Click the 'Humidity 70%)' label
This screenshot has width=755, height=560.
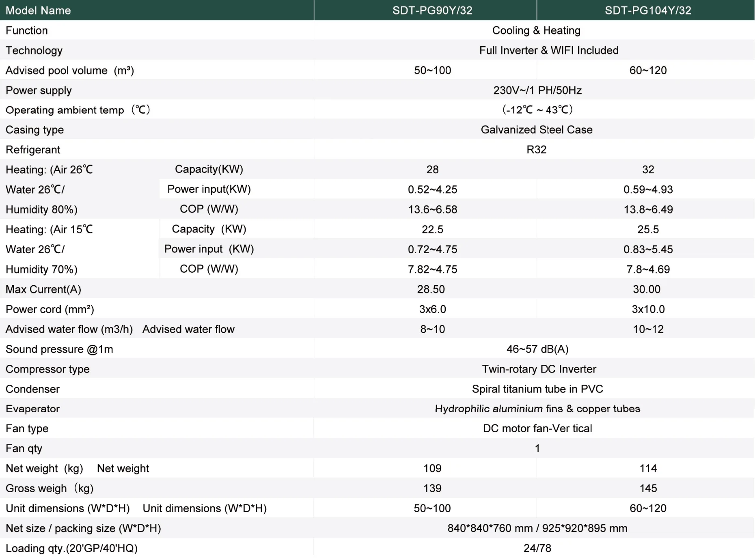coord(41,269)
